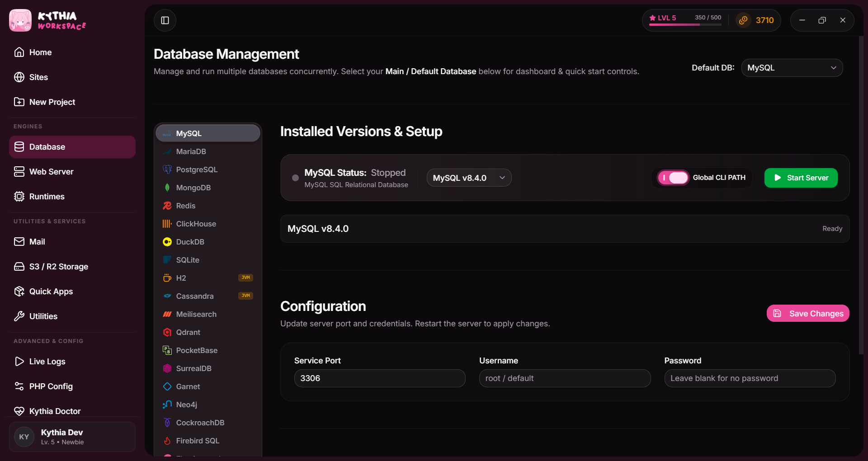Image resolution: width=868 pixels, height=461 pixels.
Task: Open S3 / R2 Storage
Action: [72, 267]
